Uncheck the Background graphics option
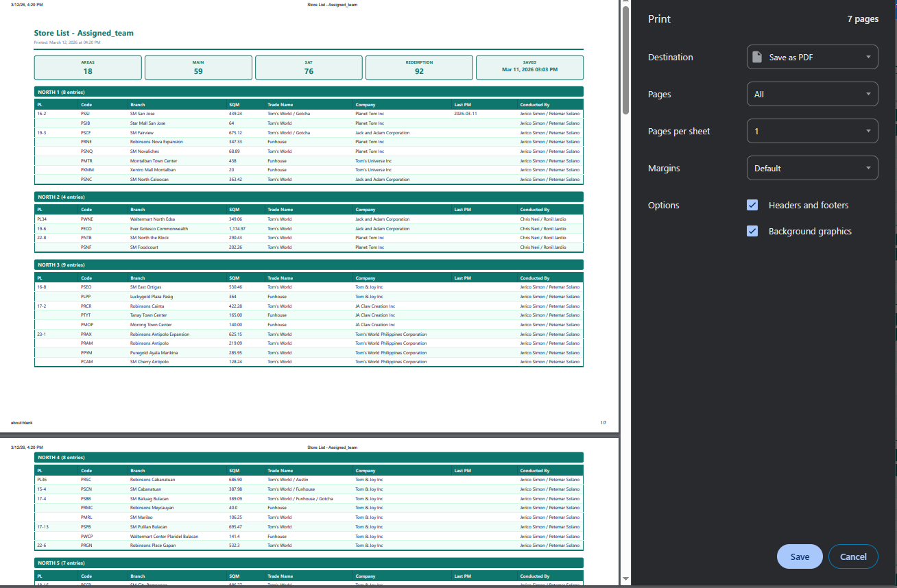This screenshot has width=897, height=588. pyautogui.click(x=752, y=232)
